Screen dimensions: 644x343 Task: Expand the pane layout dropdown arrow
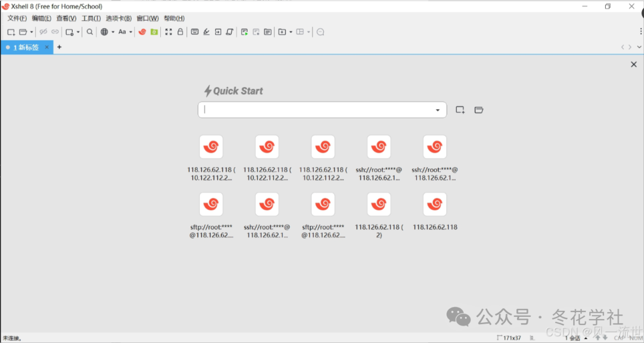click(308, 32)
